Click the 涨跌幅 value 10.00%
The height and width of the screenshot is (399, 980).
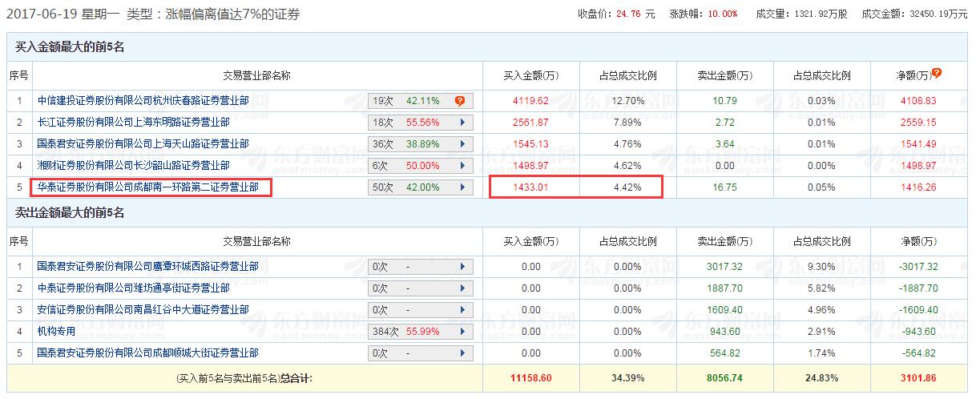[723, 14]
